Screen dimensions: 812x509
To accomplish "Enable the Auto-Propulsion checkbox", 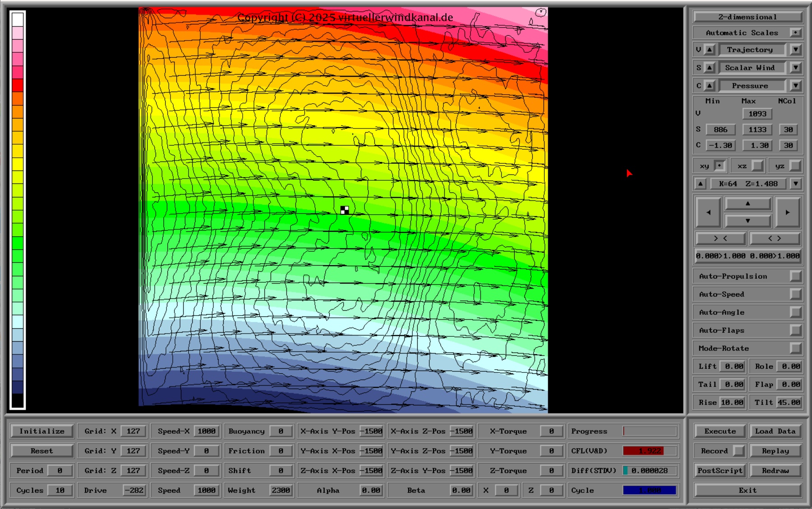I will click(795, 276).
